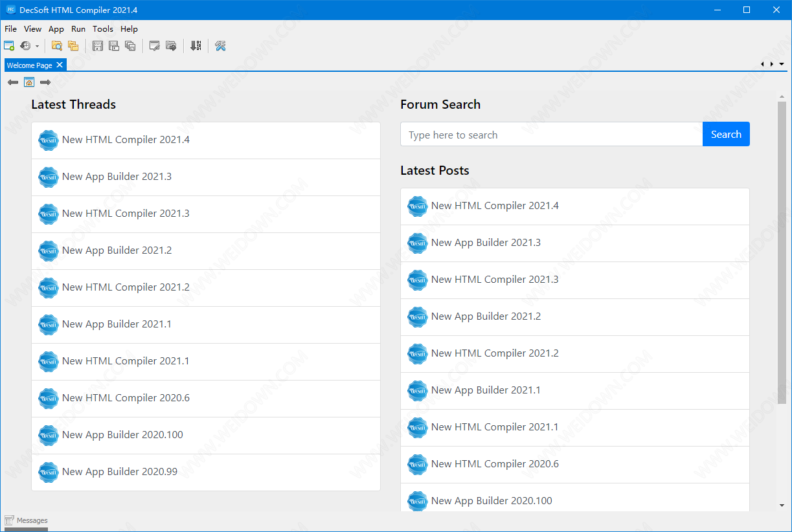This screenshot has height=532, width=792.
Task: Open post New App Builder 2021.2 in Latest Posts
Action: tap(575, 317)
